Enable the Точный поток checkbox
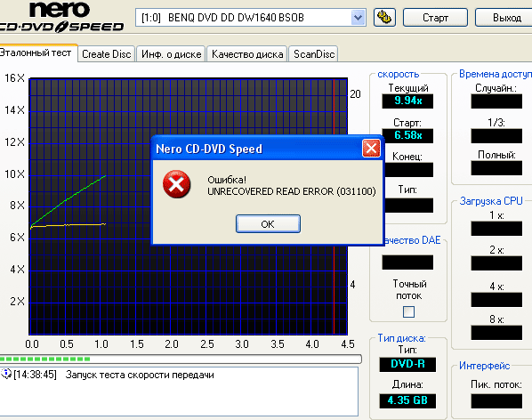 pyautogui.click(x=408, y=311)
